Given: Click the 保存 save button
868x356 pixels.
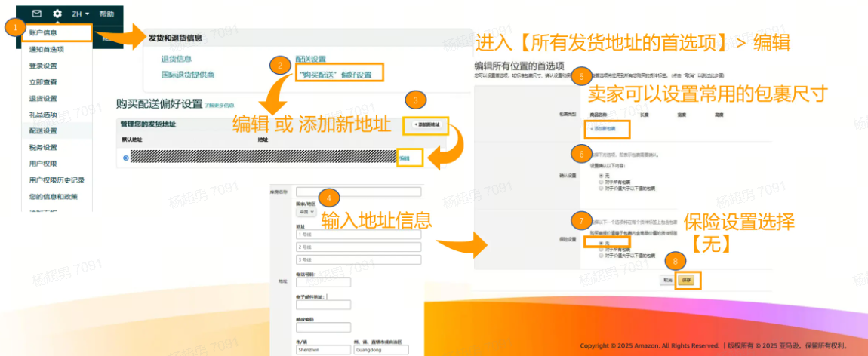Looking at the screenshot, I should 687,280.
